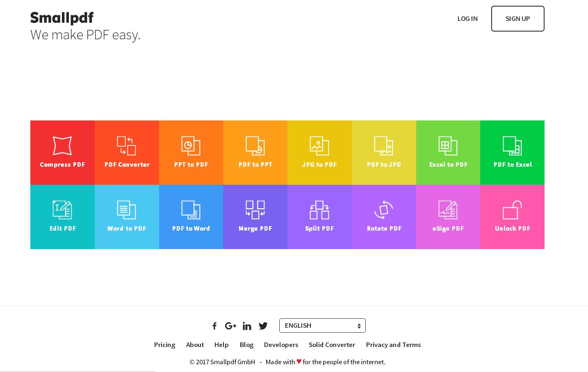The height and width of the screenshot is (372, 588).
Task: Open the Unlock PDF padlock icon
Action: (x=512, y=210)
